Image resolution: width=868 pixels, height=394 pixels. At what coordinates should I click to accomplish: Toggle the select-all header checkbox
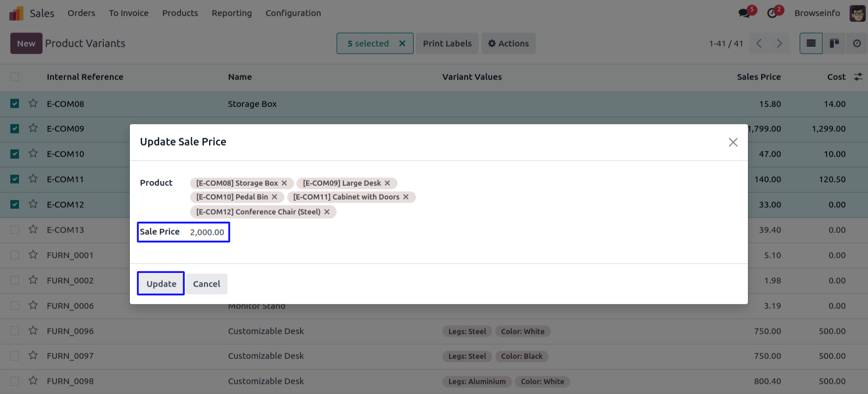pyautogui.click(x=15, y=77)
